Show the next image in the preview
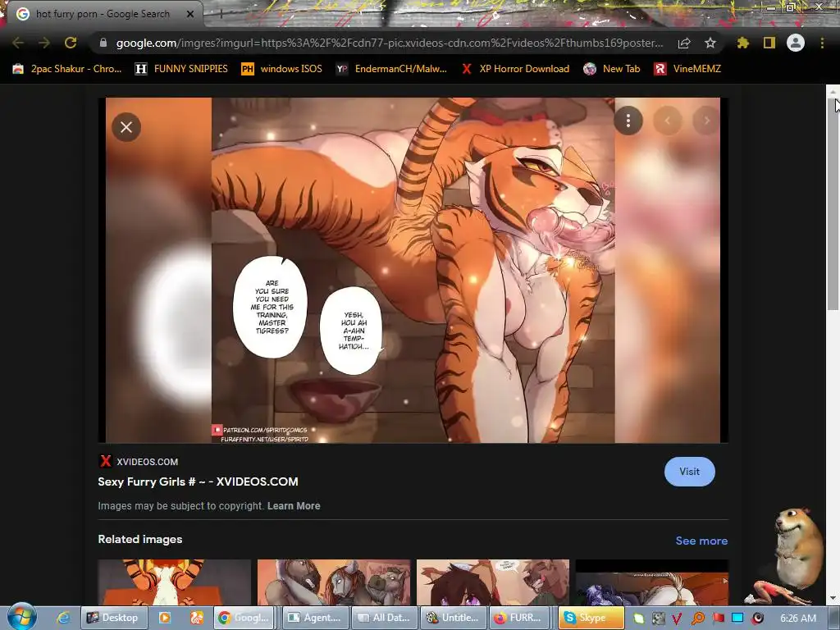 [706, 121]
